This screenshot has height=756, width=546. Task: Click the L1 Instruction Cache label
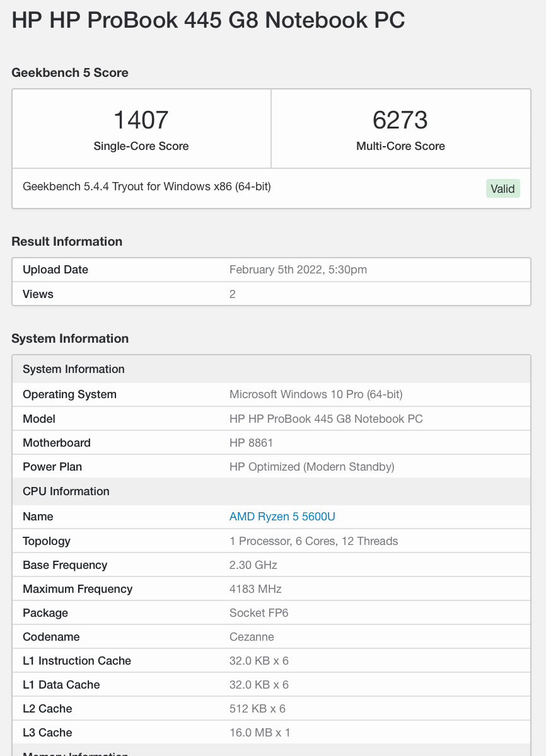[77, 661]
